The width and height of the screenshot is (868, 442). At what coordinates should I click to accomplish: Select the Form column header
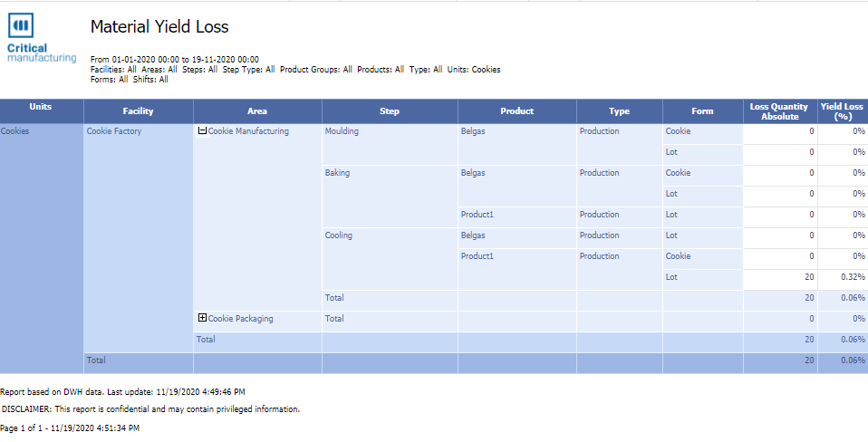tap(702, 111)
